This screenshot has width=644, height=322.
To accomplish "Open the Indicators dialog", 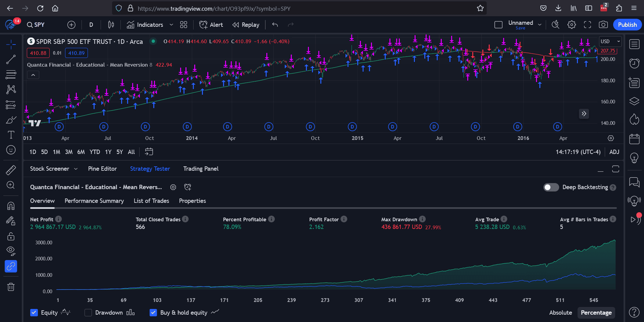I will point(145,25).
